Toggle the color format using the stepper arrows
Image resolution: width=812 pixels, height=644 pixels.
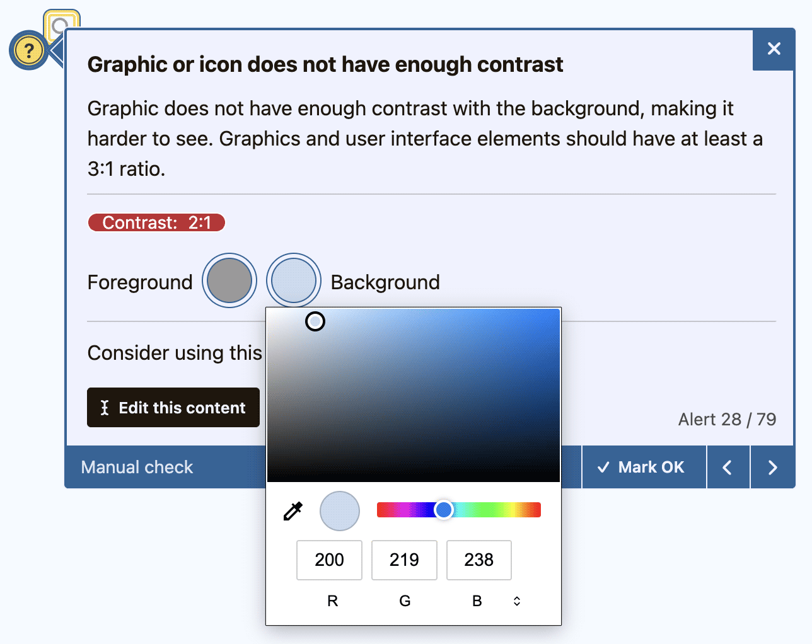point(516,601)
